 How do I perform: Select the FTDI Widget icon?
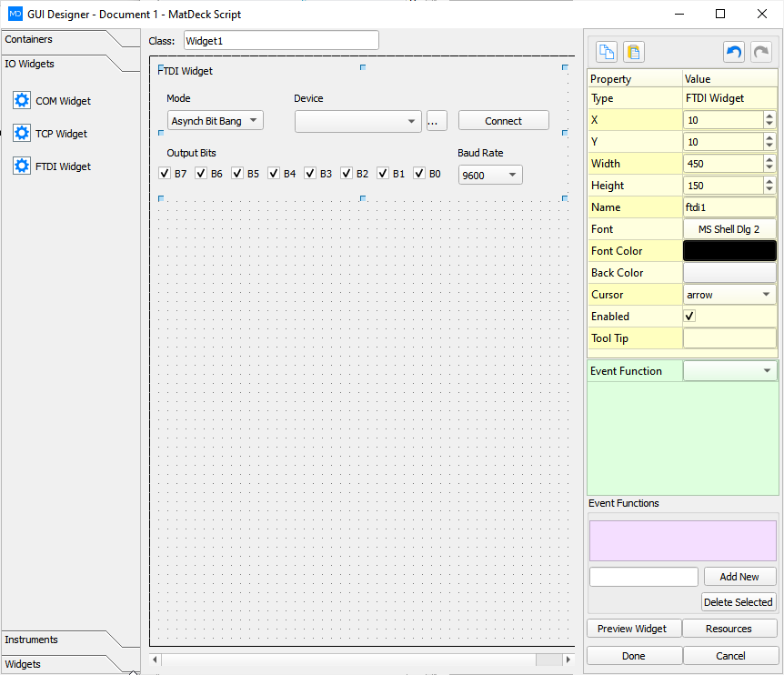[x=22, y=166]
